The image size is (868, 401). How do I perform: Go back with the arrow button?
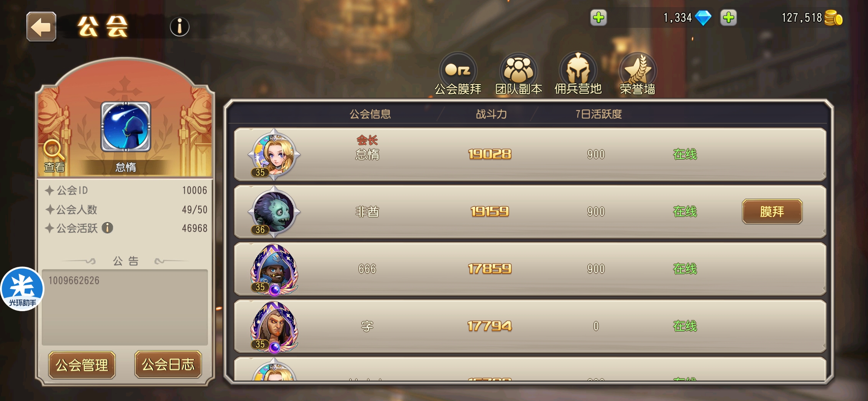[x=41, y=27]
